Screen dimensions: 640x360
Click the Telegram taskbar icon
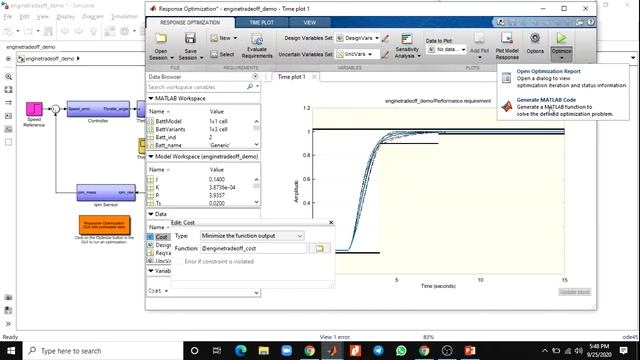tap(378, 351)
